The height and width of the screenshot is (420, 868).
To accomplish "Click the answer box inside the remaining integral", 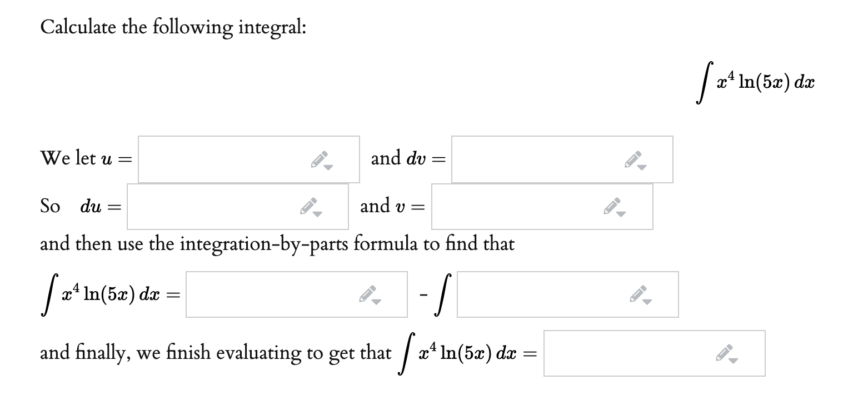I will [x=556, y=294].
